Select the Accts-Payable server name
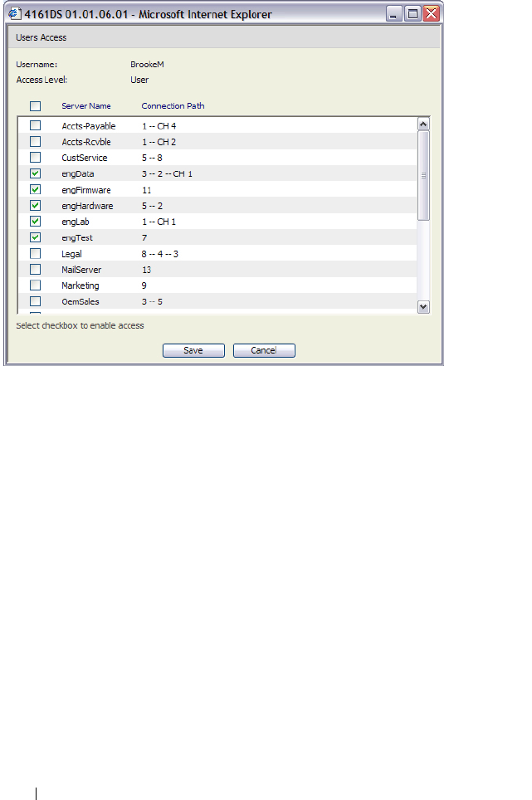 (x=89, y=126)
